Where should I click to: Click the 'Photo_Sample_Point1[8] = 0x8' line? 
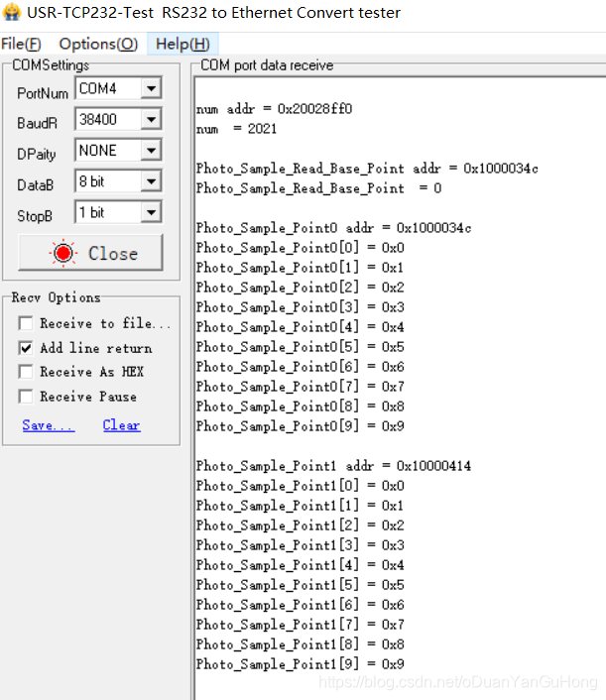(301, 644)
